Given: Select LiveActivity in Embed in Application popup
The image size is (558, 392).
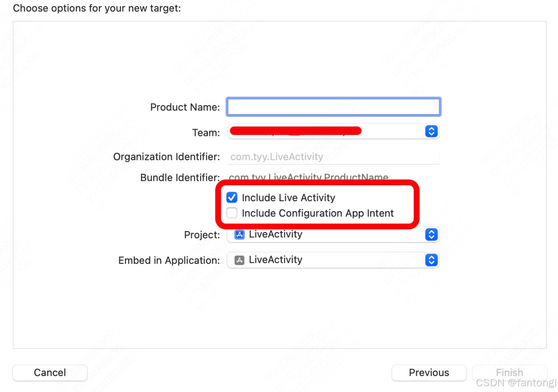Looking at the screenshot, I should [x=276, y=260].
